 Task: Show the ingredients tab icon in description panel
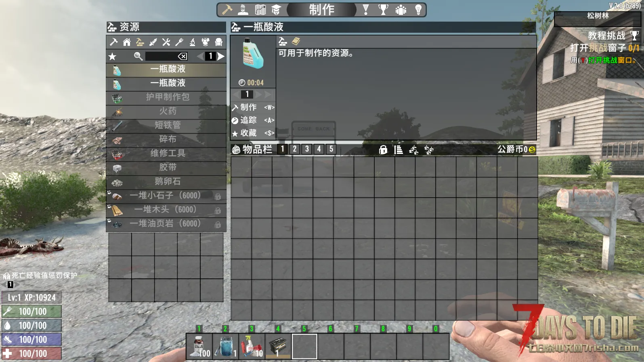click(283, 42)
